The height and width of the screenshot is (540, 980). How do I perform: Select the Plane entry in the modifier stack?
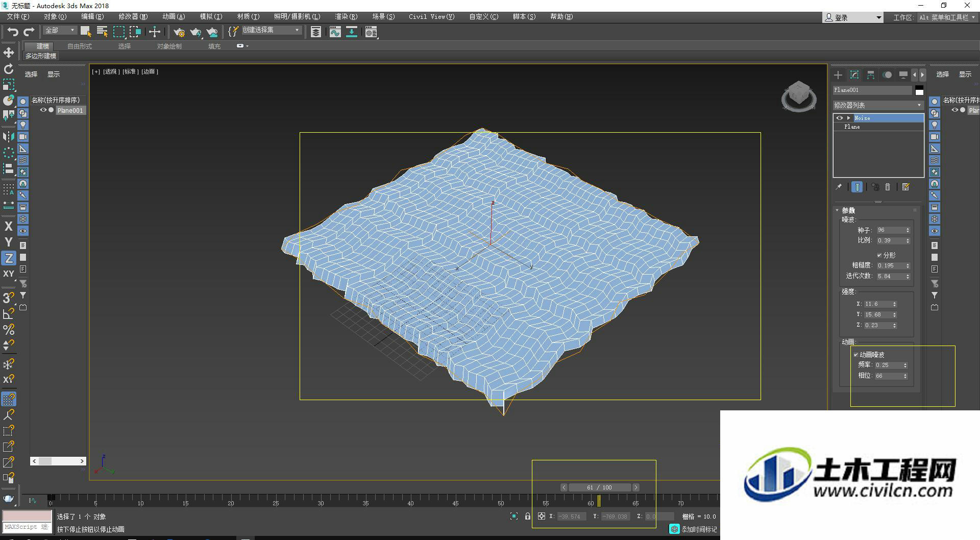(878, 127)
